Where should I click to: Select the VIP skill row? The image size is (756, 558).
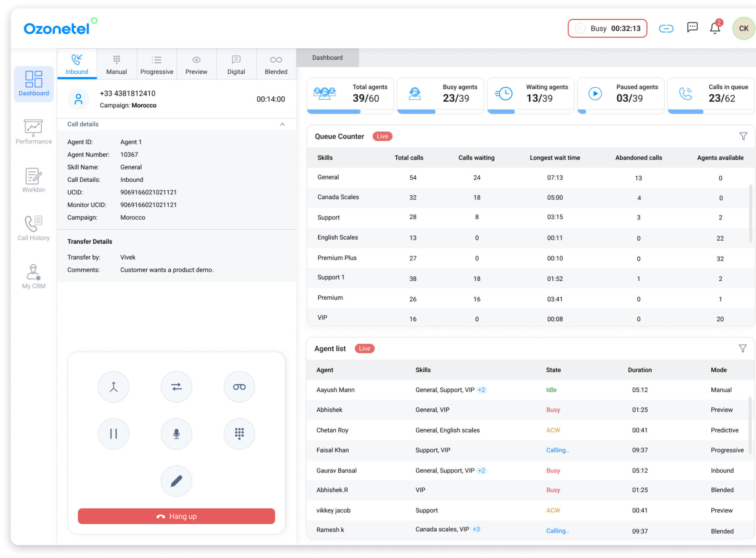(x=530, y=318)
